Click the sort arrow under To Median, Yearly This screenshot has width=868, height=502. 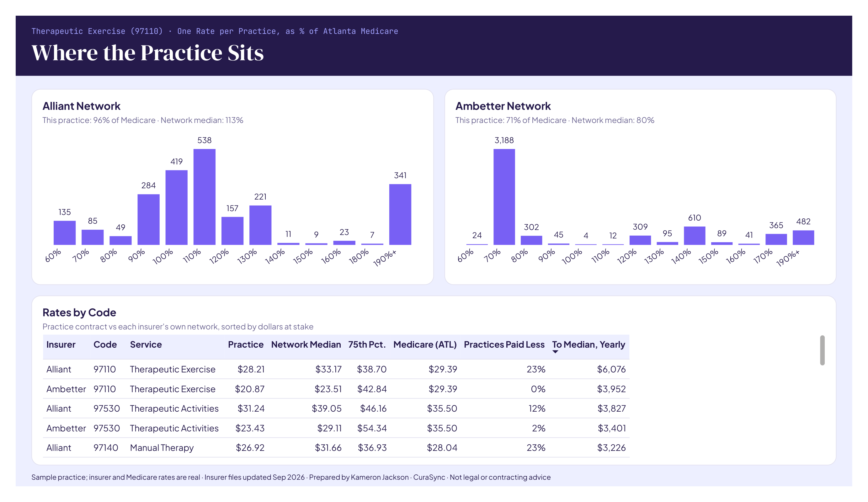[x=555, y=352]
